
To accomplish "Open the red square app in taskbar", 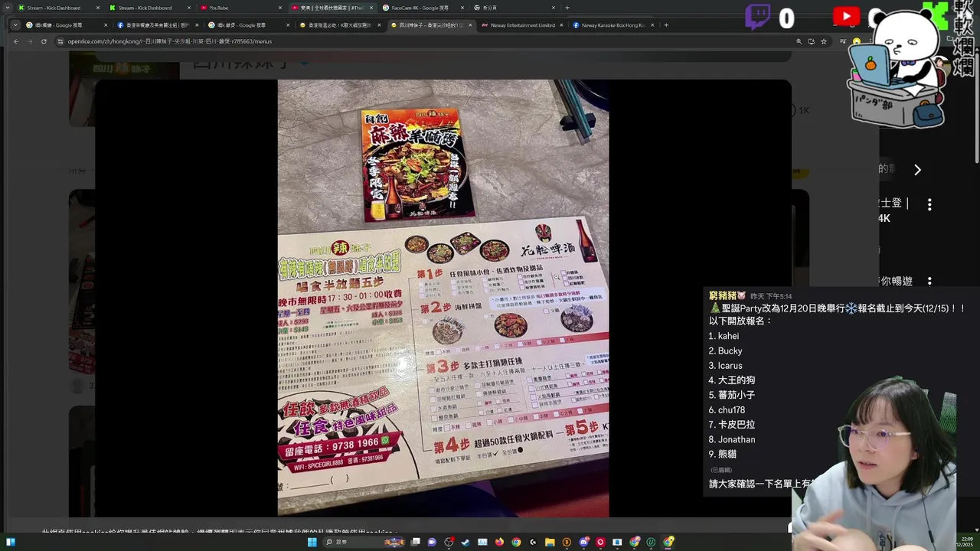I will [x=600, y=542].
